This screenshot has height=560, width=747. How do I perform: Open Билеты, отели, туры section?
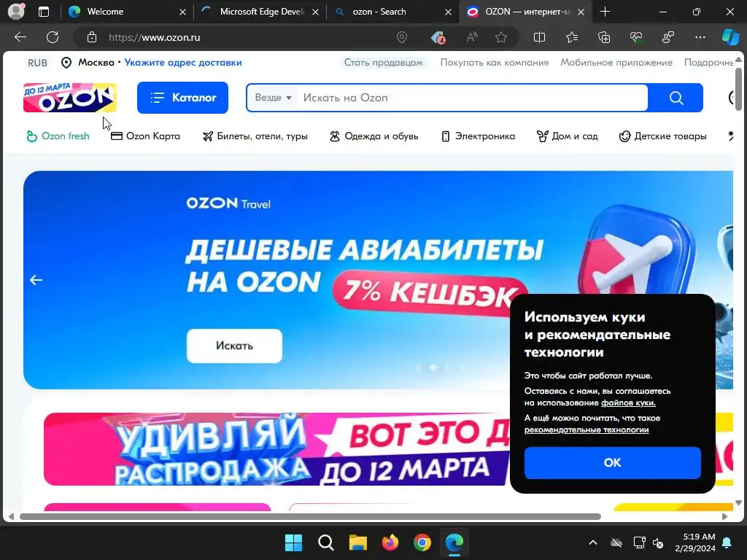[x=255, y=136]
